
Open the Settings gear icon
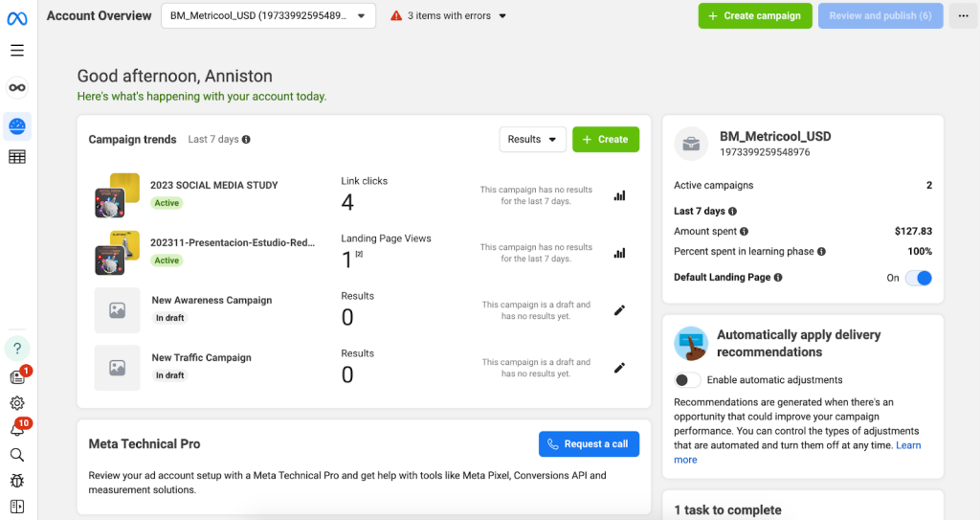pyautogui.click(x=17, y=403)
